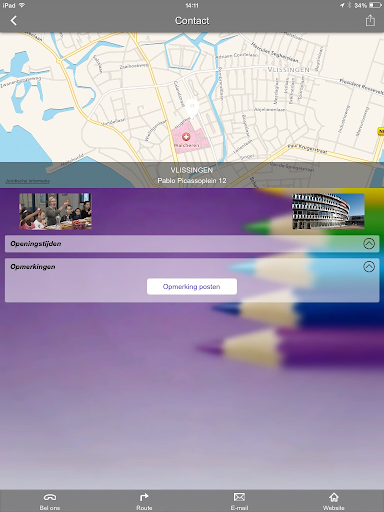Tap the Website home icon

[333, 497]
